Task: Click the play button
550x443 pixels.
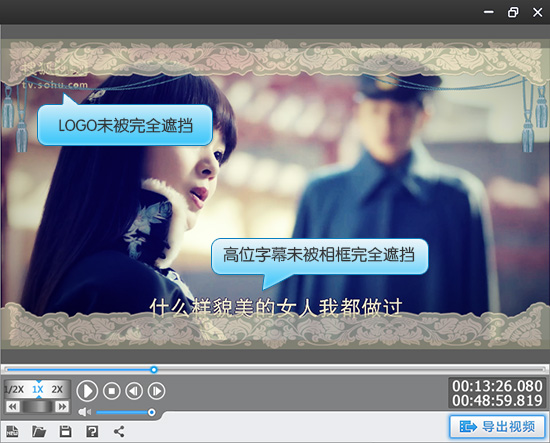Action: click(87, 391)
